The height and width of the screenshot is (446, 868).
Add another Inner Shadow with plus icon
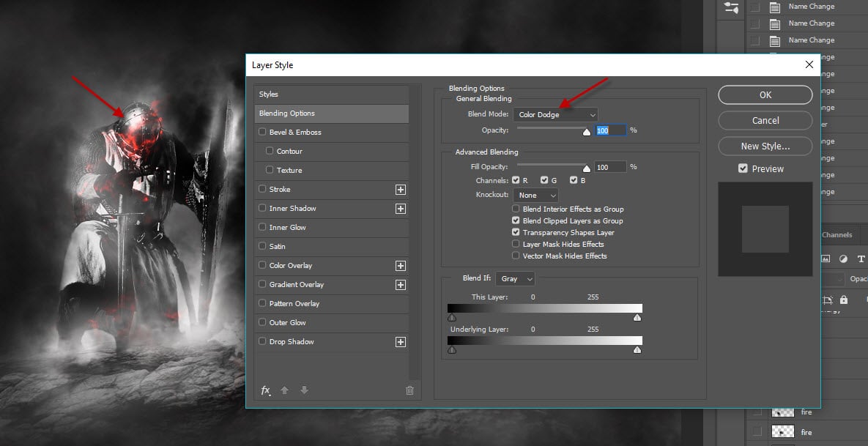click(x=401, y=209)
